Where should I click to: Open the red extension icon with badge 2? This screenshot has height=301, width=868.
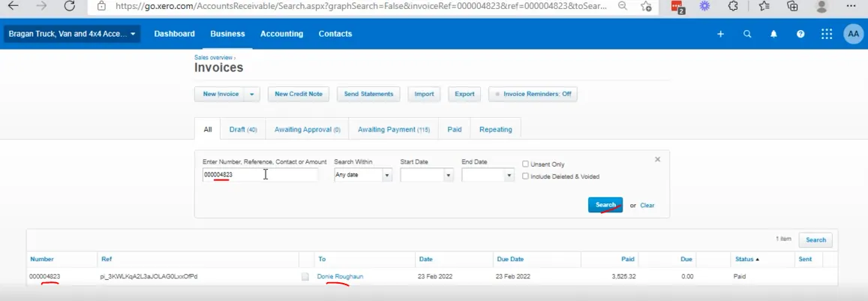(x=677, y=6)
